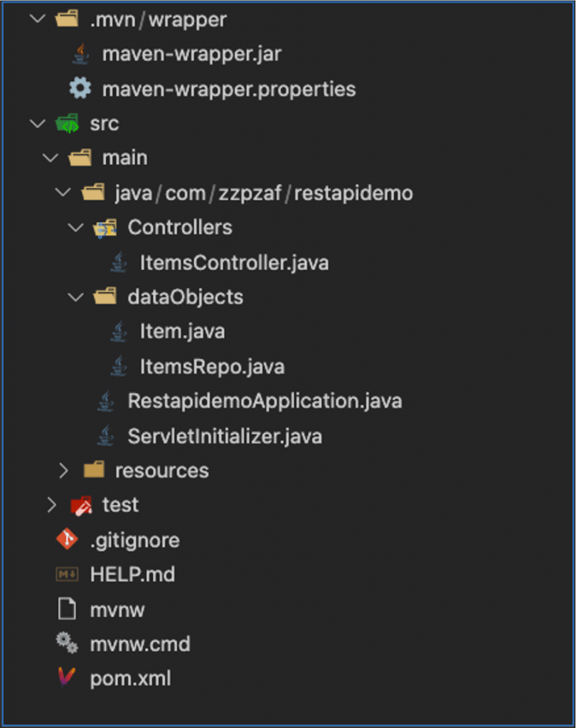Viewport: 576px width, 728px height.
Task: Expand the test folder chevron
Action: point(51,505)
